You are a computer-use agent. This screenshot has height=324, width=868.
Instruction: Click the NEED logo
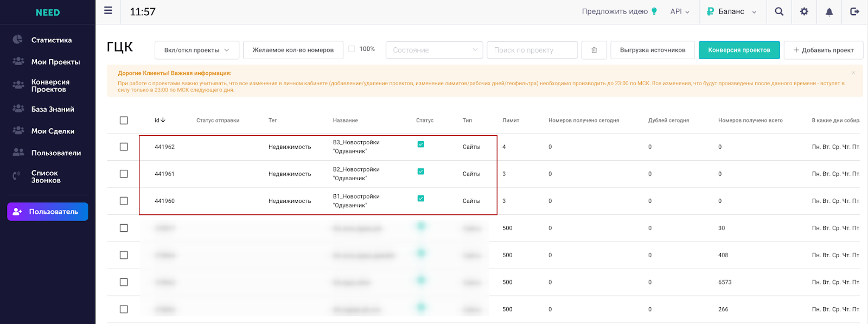pos(48,12)
